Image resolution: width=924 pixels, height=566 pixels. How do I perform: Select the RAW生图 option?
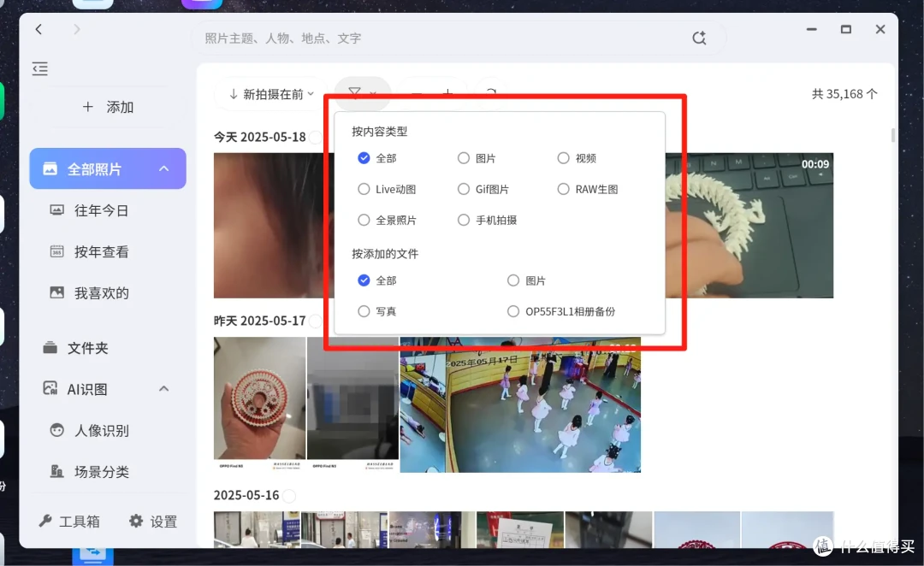click(x=563, y=189)
